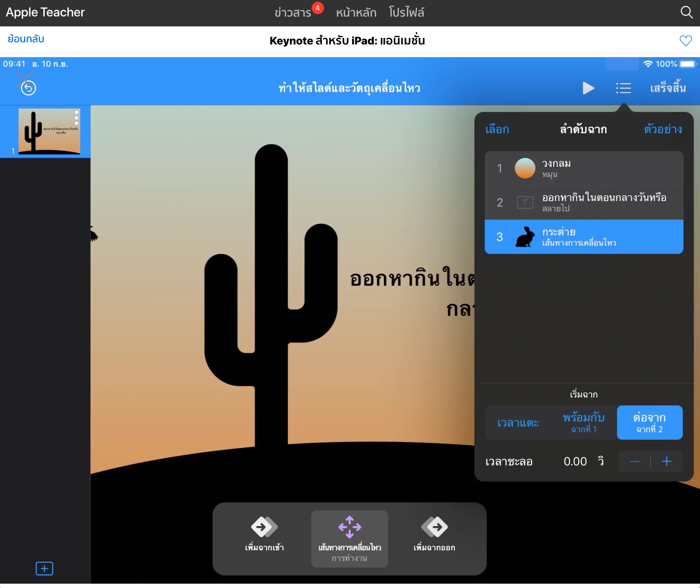
Task: Play the slide animation preview
Action: (588, 88)
